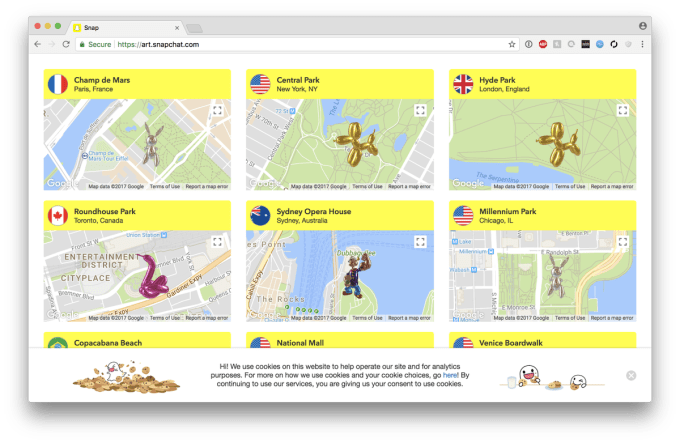
Task: Click the Millennium Park title
Action: tap(508, 212)
